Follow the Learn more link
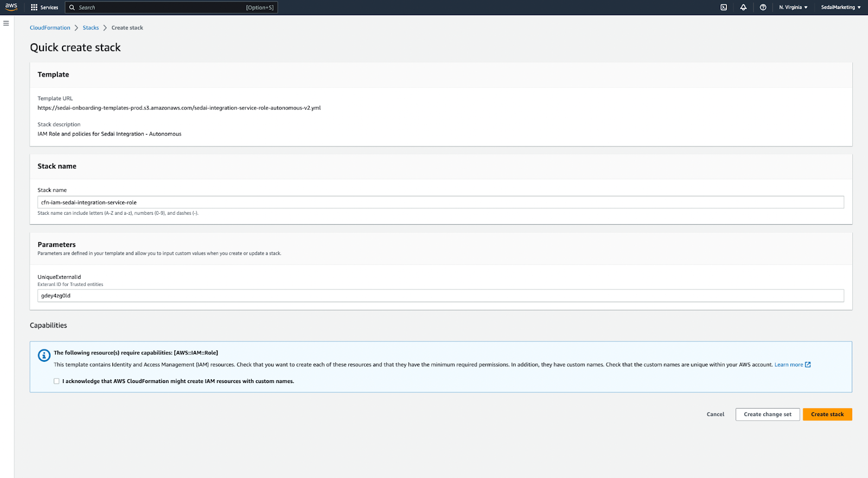868x478 pixels. [x=789, y=365]
